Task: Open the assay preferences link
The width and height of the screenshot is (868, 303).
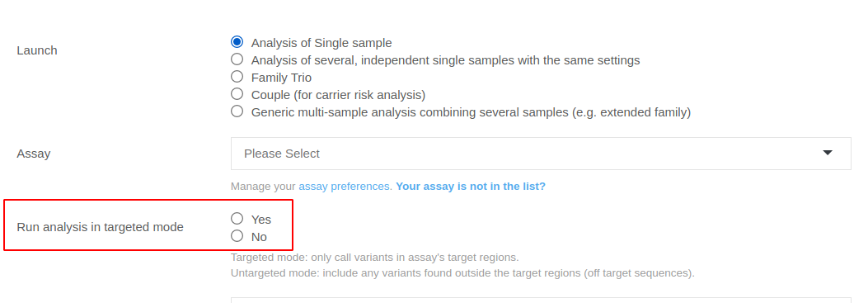Action: 344,187
